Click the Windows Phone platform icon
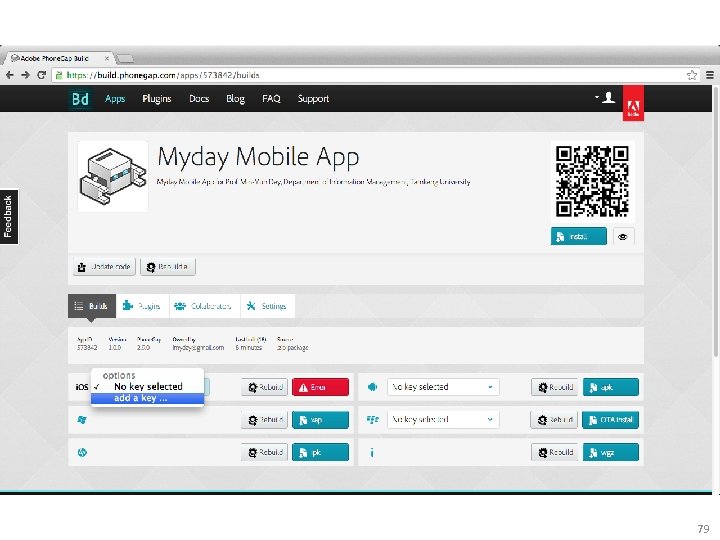Image resolution: width=720 pixels, height=540 pixels. [82, 420]
